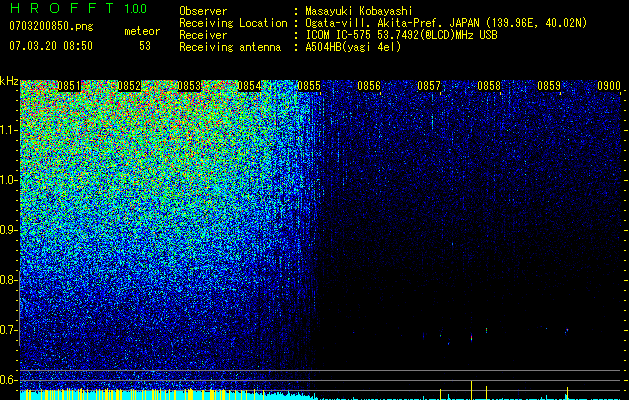Click the 0857 time marker
Image resolution: width=629 pixels, height=400 pixels.
(429, 86)
